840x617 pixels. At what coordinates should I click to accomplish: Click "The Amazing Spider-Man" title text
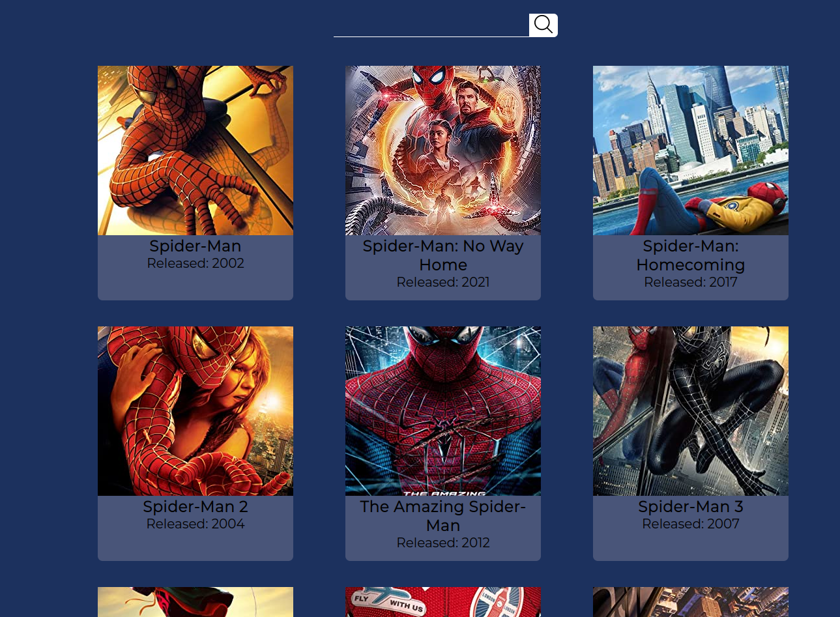pos(443,516)
